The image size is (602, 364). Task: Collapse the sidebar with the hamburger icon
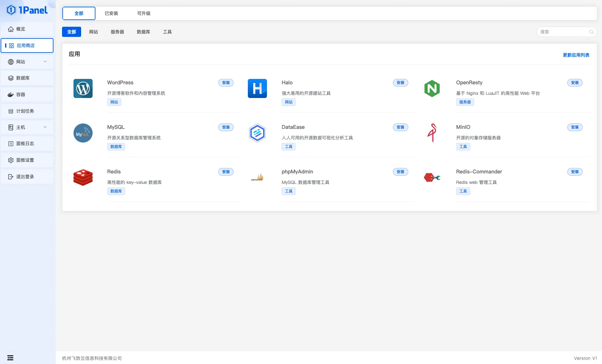click(10, 358)
